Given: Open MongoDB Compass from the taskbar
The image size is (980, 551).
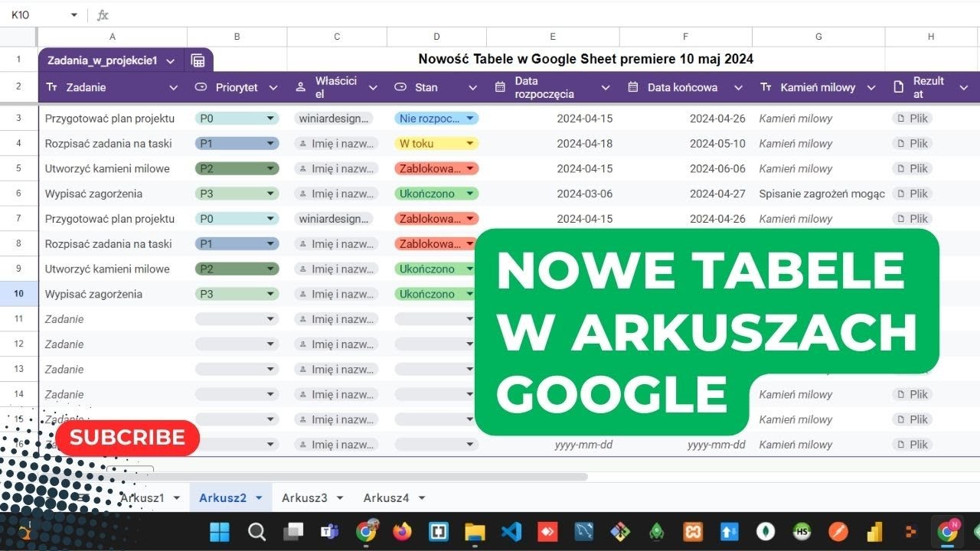Looking at the screenshot, I should click(x=766, y=531).
